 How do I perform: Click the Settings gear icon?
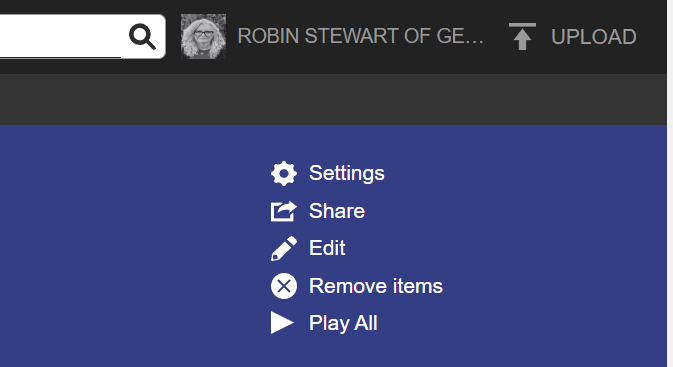coord(284,174)
